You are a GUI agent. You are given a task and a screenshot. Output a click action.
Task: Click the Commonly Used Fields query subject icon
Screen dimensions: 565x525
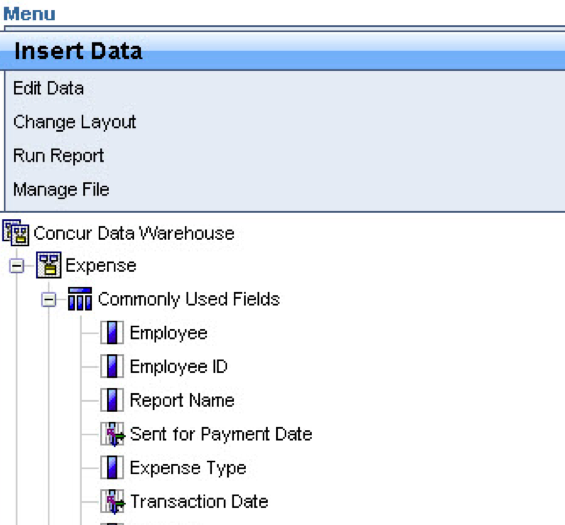[80, 299]
